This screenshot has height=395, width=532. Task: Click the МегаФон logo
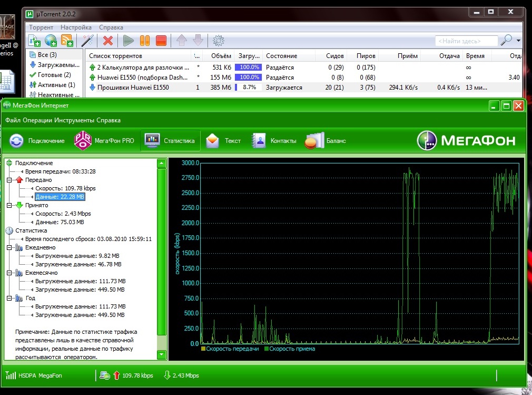click(466, 140)
